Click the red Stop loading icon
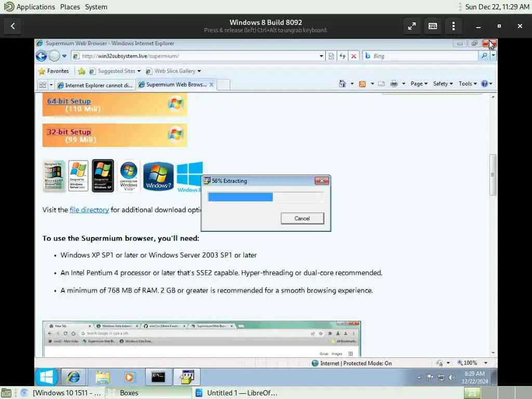 pos(353,56)
